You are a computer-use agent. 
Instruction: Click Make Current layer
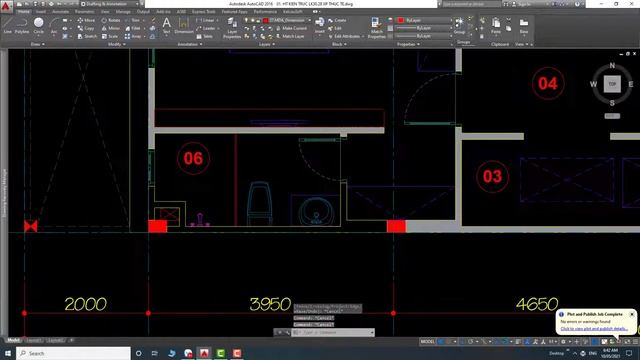(291, 28)
